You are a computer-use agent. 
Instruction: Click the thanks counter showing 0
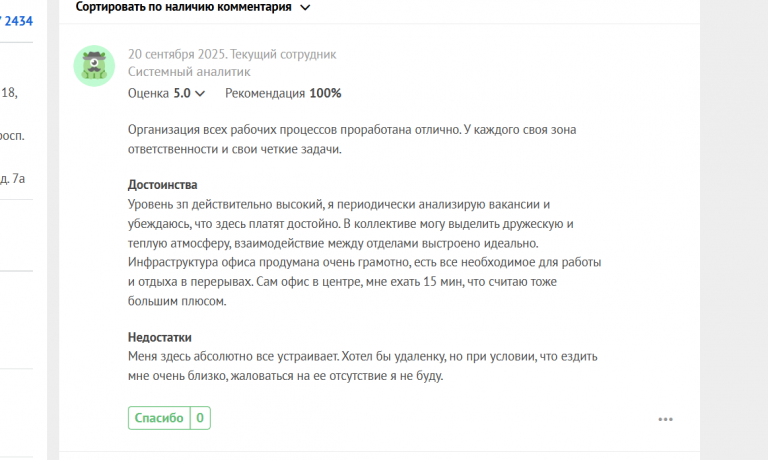(x=200, y=418)
